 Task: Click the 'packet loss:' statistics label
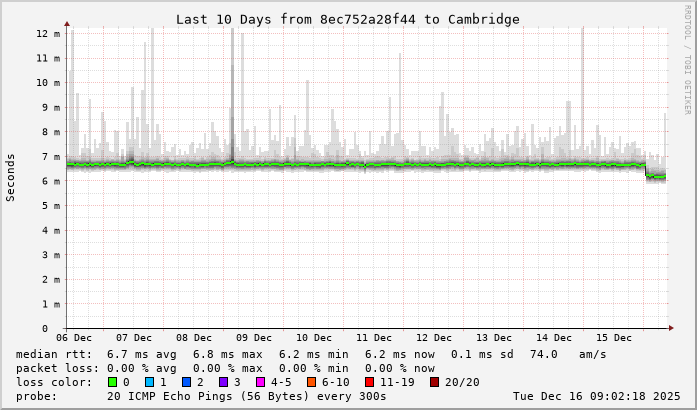(x=56, y=368)
